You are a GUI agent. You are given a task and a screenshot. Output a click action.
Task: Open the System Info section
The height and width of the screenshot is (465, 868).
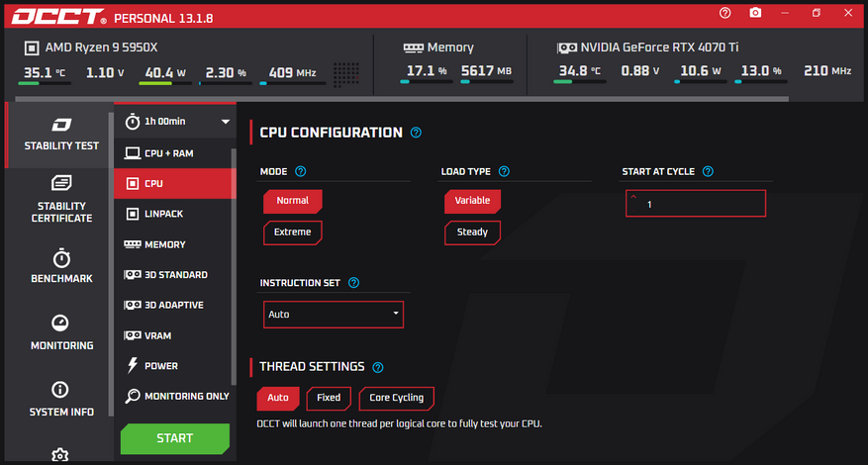click(61, 399)
